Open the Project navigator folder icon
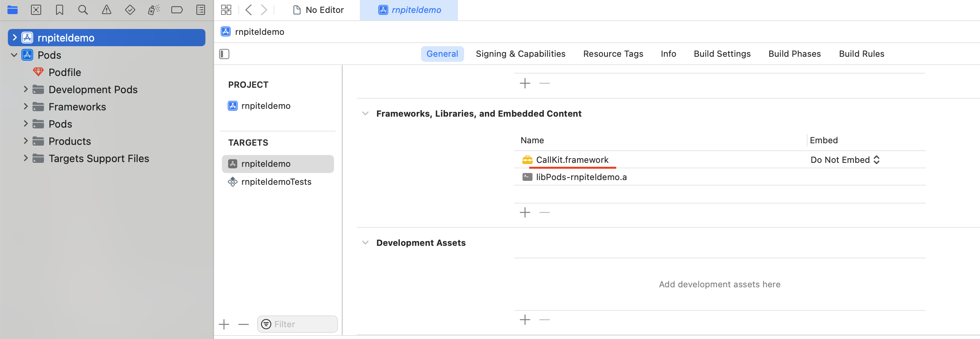The width and height of the screenshot is (980, 339). 13,10
